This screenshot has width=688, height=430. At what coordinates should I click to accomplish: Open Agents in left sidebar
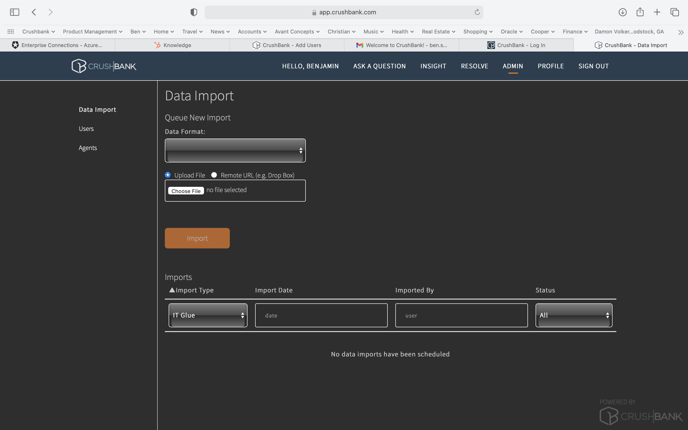click(88, 148)
